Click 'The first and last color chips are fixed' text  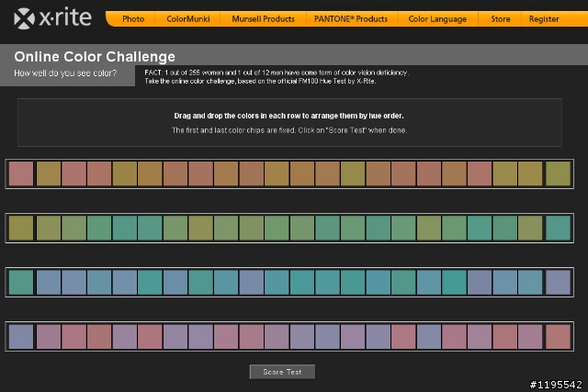pyautogui.click(x=289, y=130)
